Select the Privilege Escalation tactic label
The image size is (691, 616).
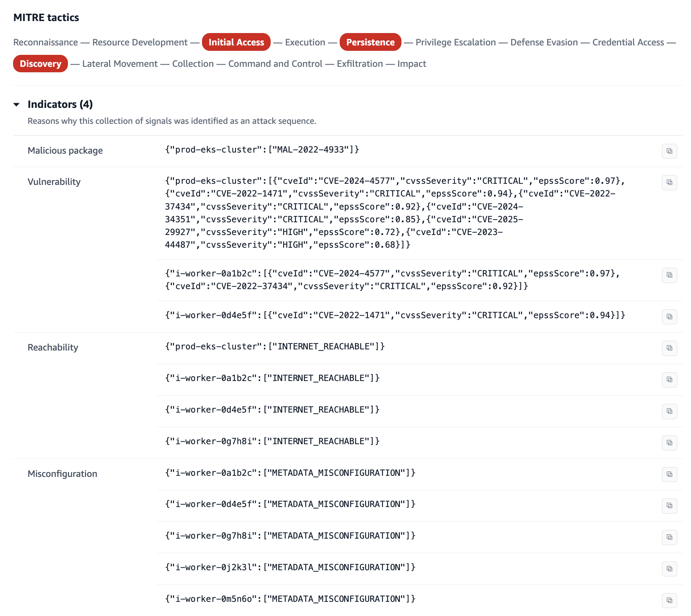pos(456,42)
